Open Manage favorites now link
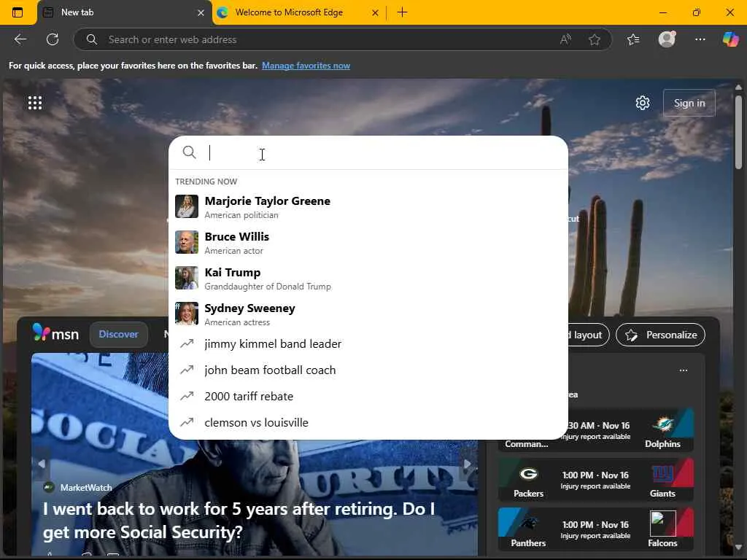This screenshot has height=560, width=747. [x=306, y=66]
